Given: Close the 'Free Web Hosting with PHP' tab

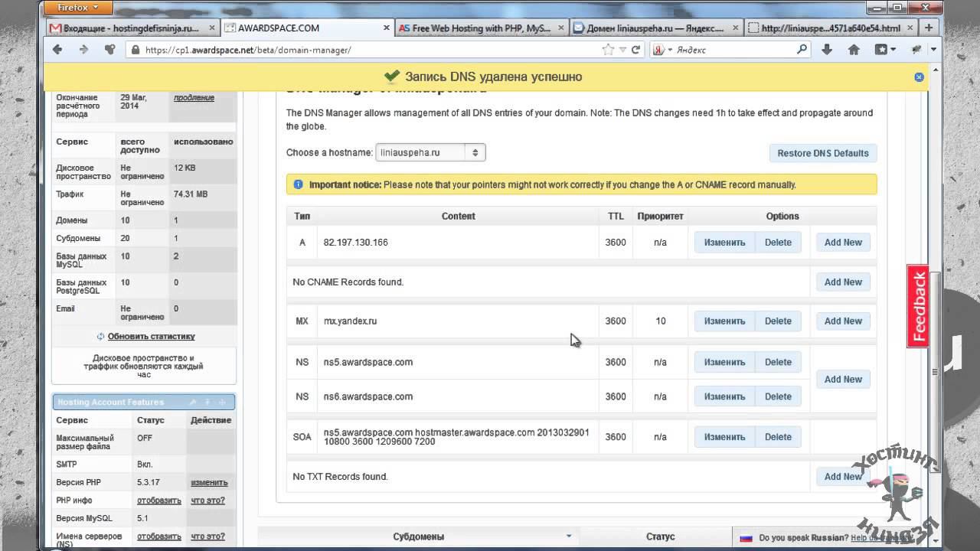Looking at the screenshot, I should [562, 28].
